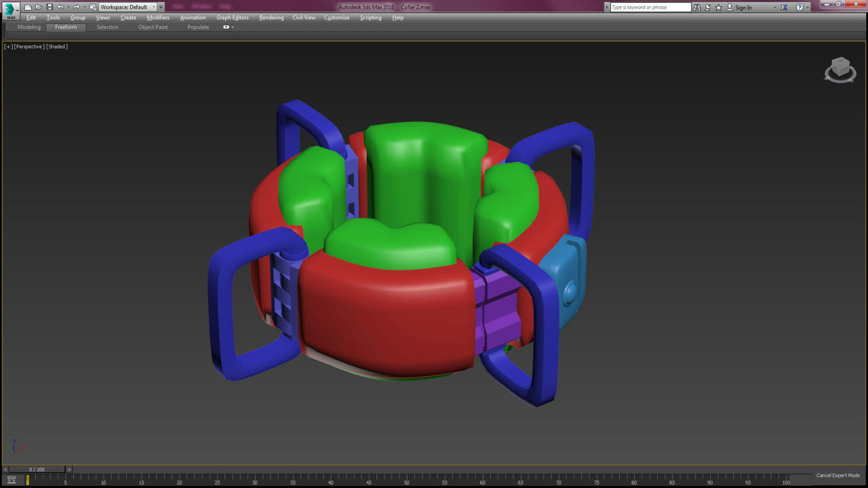Click the search keyword or phrase field

(x=650, y=7)
